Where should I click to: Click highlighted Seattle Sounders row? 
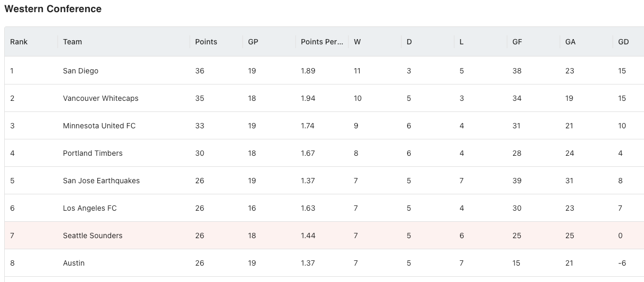(x=324, y=236)
